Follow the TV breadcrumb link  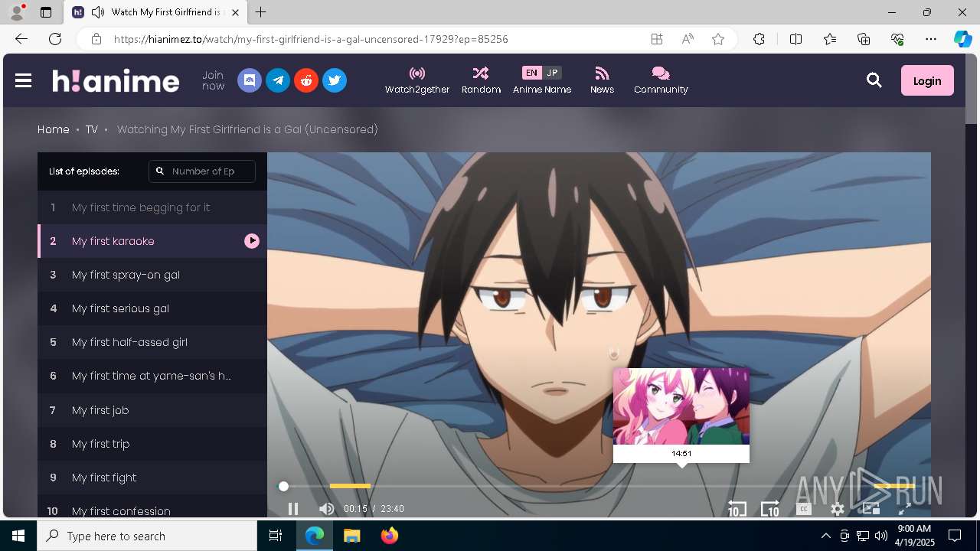[92, 129]
